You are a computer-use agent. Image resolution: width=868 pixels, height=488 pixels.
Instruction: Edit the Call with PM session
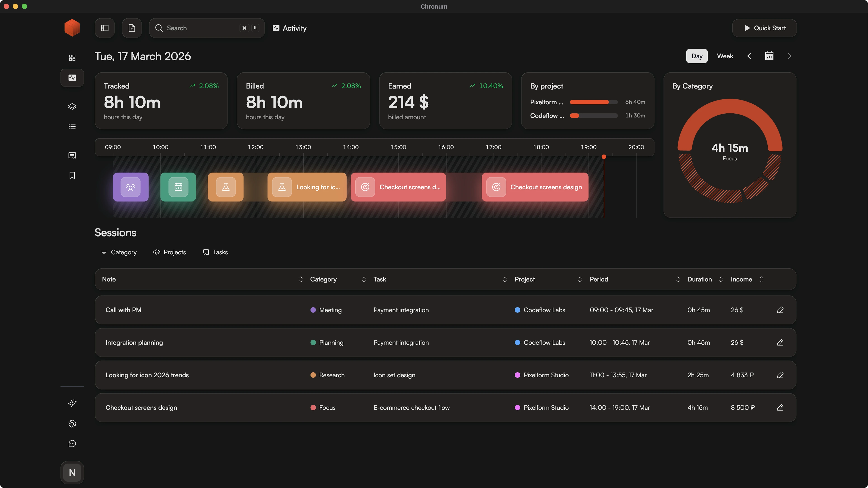coord(780,310)
